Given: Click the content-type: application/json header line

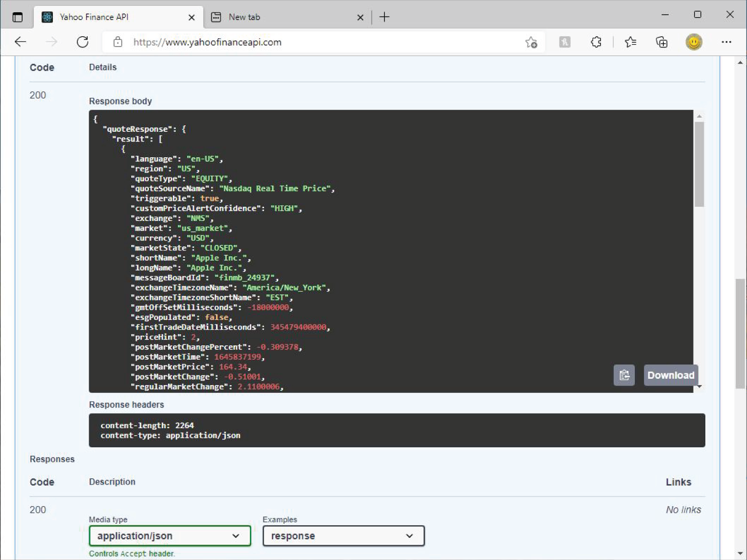Looking at the screenshot, I should 170,436.
